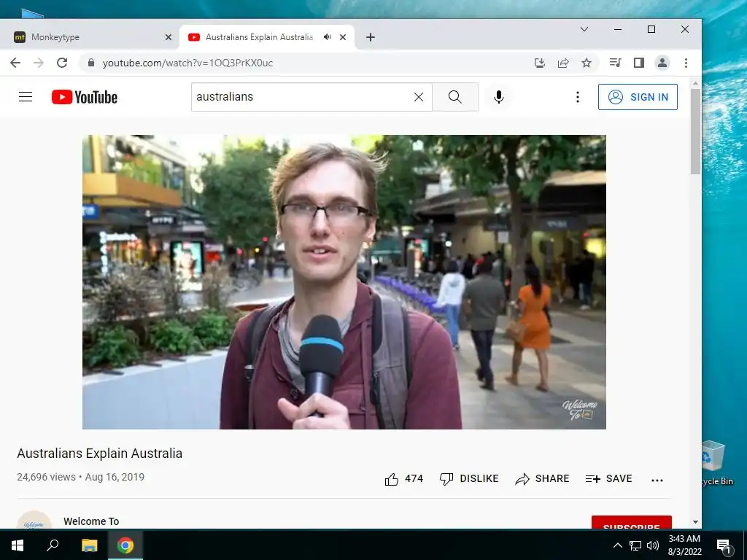
Task: Go to YouTube home via logo
Action: click(85, 97)
